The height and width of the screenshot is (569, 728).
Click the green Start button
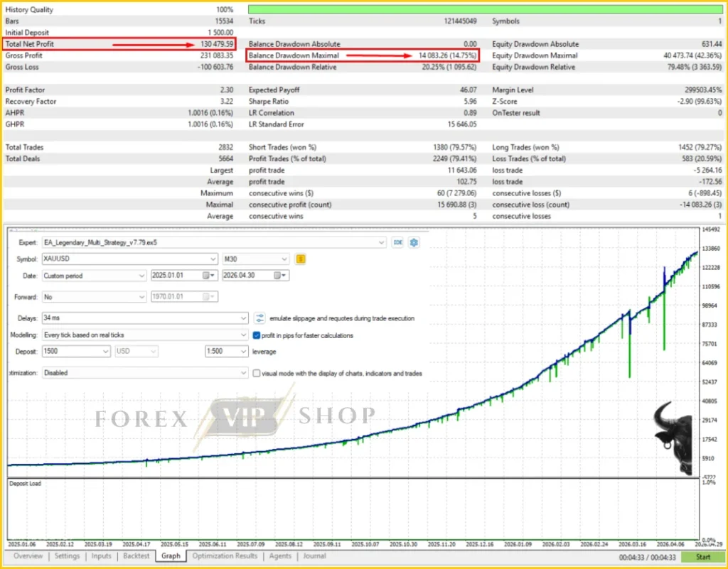(702, 556)
